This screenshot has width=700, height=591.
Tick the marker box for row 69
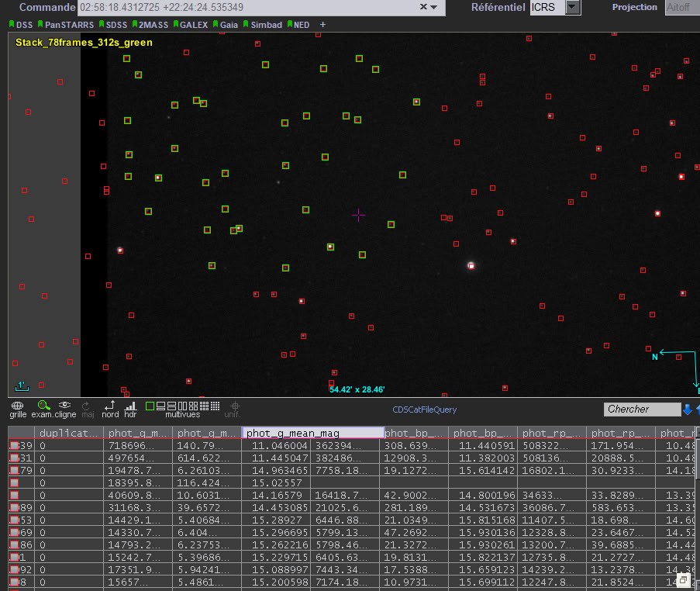[14, 533]
